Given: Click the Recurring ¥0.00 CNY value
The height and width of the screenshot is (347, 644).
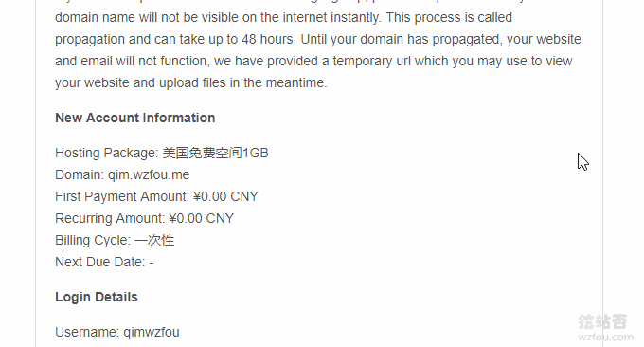Looking at the screenshot, I should (x=201, y=218).
